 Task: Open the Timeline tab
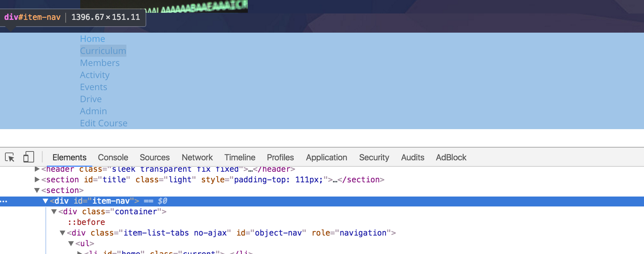(x=240, y=157)
